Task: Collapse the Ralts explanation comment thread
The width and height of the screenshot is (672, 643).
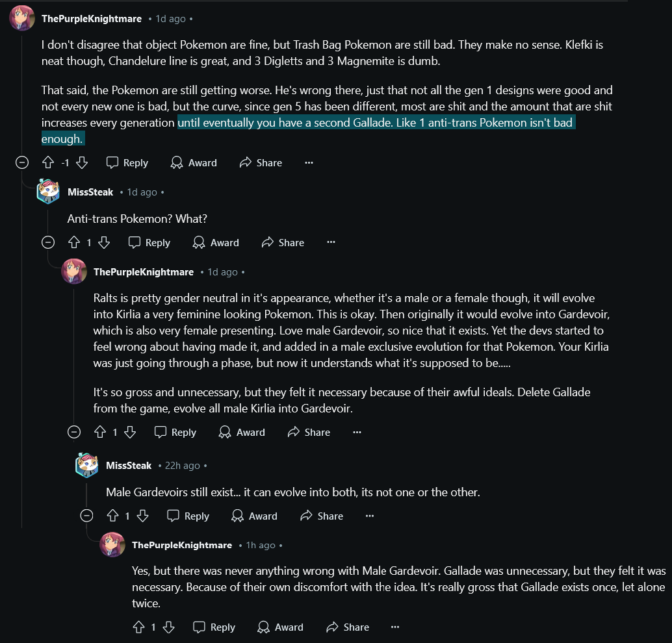Action: pos(74,432)
